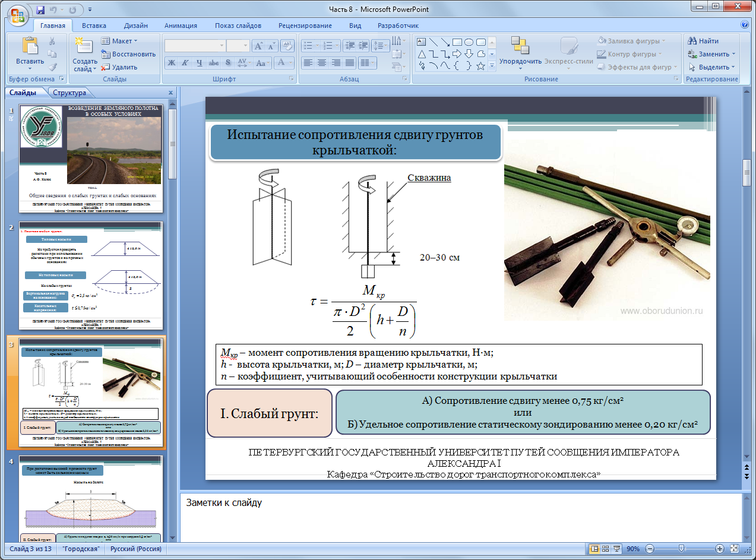
Task: Zoom out with the minus button
Action: click(650, 549)
